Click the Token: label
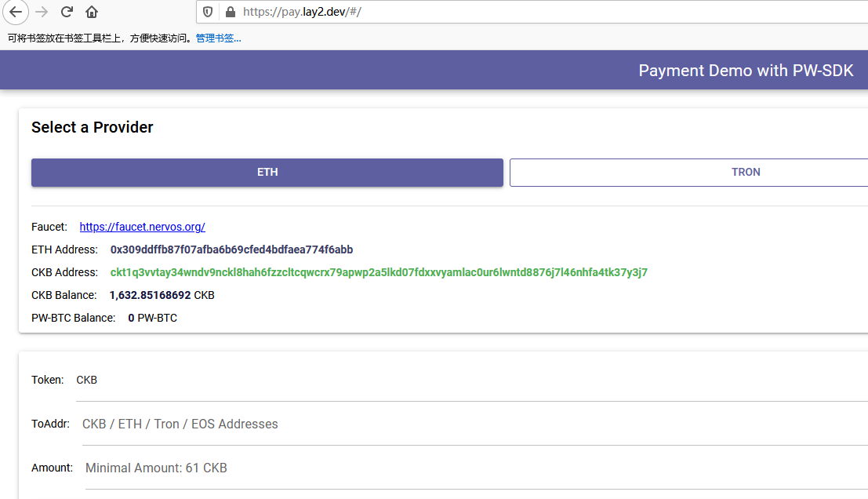 pos(48,380)
